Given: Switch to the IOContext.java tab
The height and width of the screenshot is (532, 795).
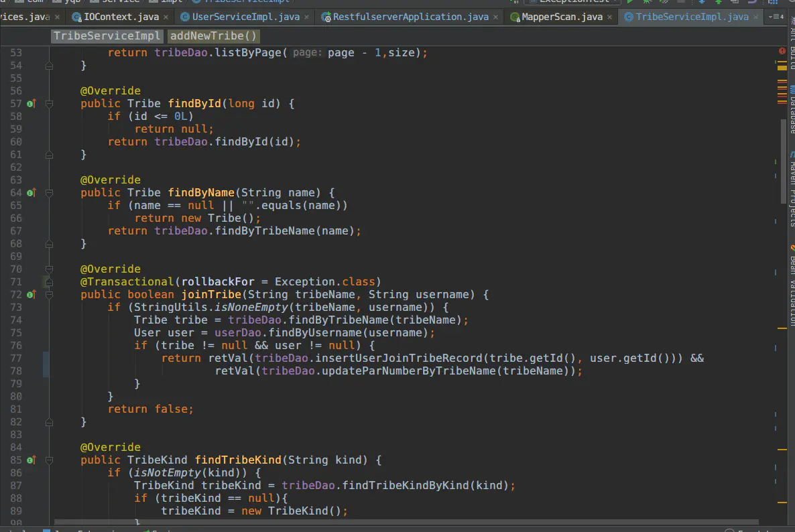Looking at the screenshot, I should click(x=121, y=17).
